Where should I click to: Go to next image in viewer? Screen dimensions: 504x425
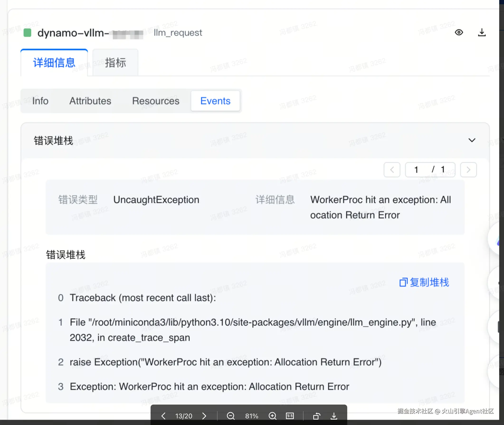click(204, 415)
